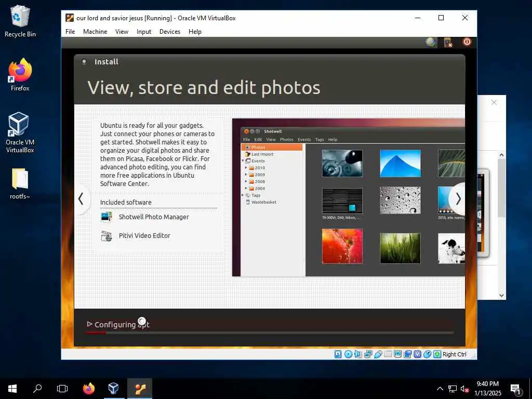Open the notification center icon

pos(516,389)
